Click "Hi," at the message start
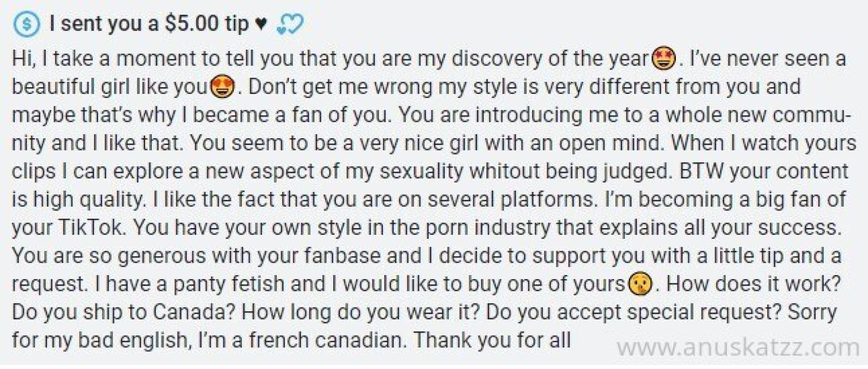Screen dimensions: 868x369 tap(24, 59)
